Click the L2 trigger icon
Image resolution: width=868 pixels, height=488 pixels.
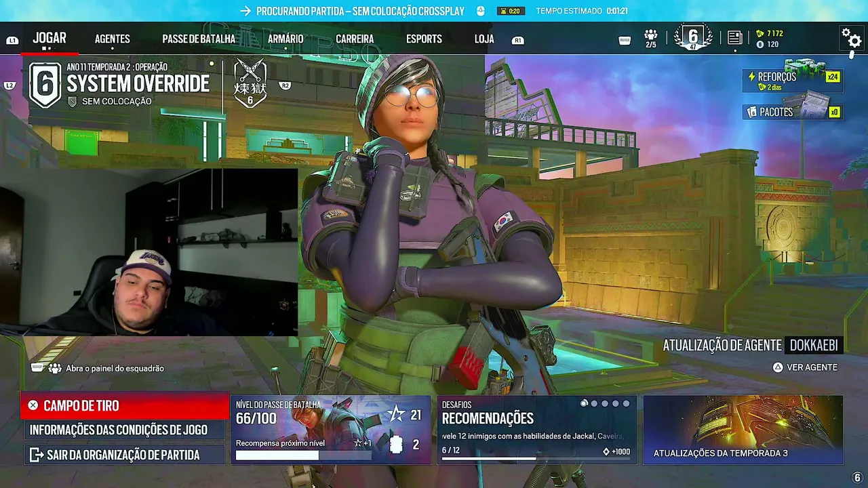(9, 85)
